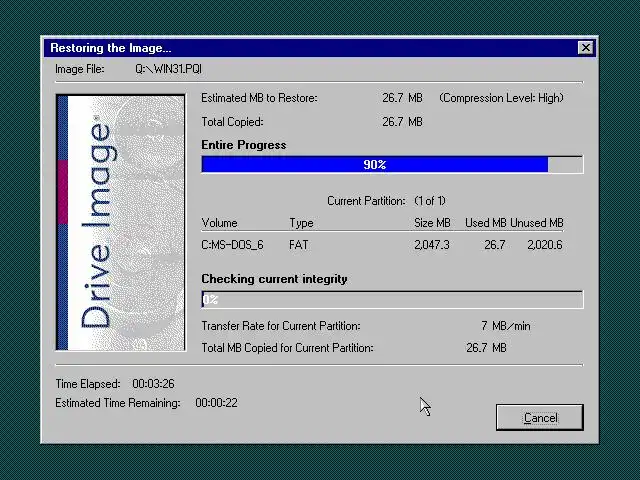Click the Unused MB column header
Screen dimensions: 640x480
tap(537, 223)
